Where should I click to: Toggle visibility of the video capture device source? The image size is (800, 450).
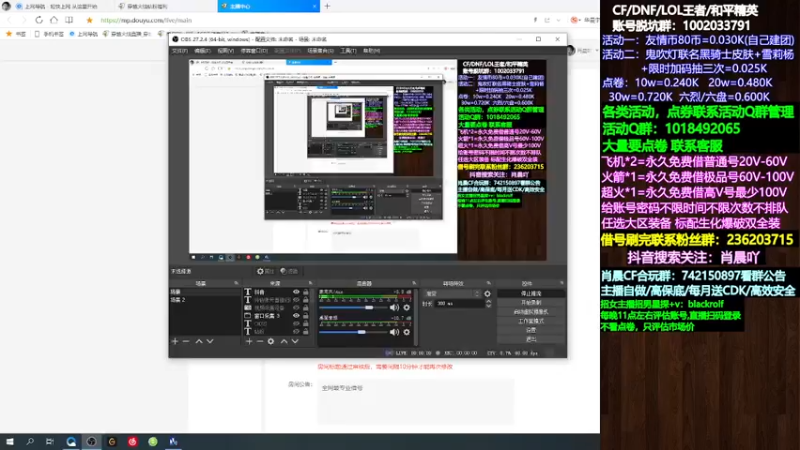tap(296, 308)
